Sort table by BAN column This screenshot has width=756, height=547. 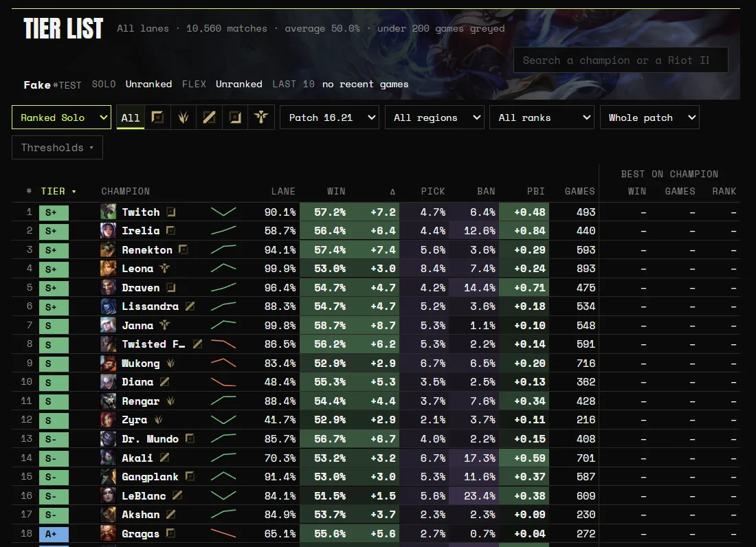click(x=486, y=191)
